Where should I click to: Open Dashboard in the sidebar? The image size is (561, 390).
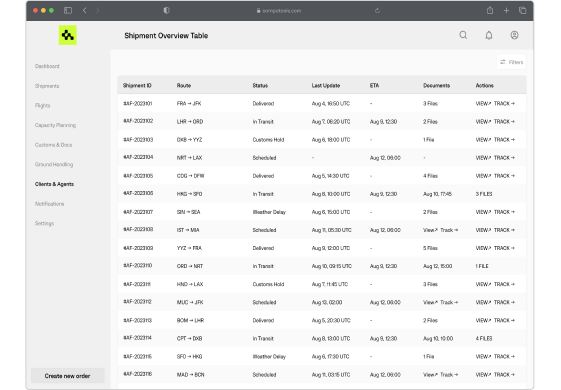(x=47, y=66)
